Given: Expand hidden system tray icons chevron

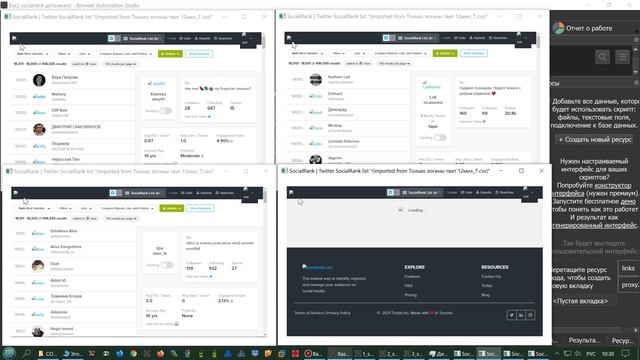Looking at the screenshot, I should click(x=557, y=353).
